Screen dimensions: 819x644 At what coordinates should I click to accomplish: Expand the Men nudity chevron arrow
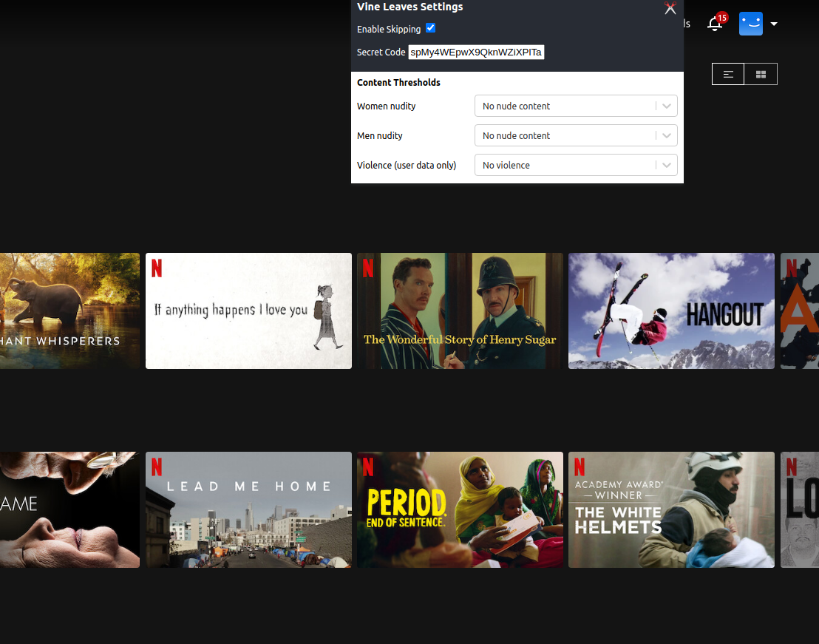(667, 136)
